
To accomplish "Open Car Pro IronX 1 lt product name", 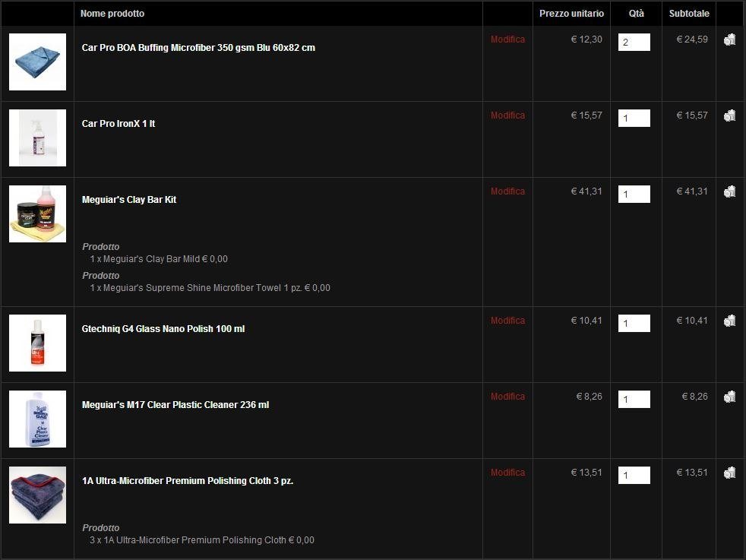I will point(119,124).
